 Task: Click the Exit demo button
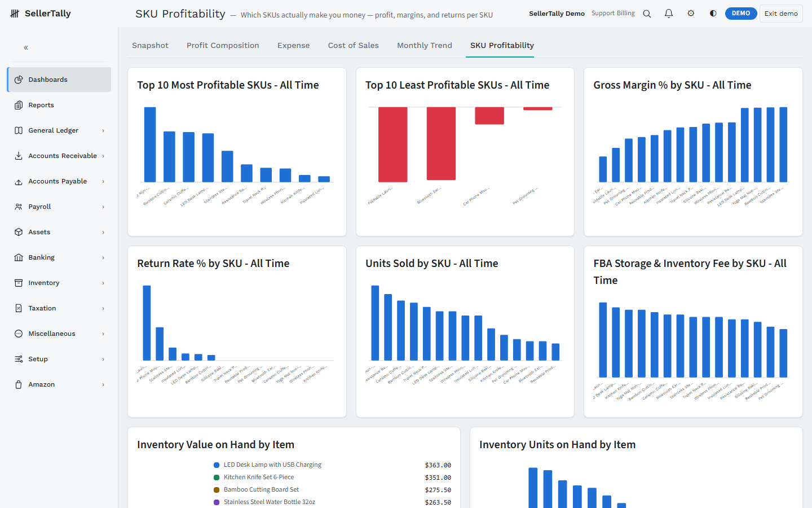click(x=781, y=14)
